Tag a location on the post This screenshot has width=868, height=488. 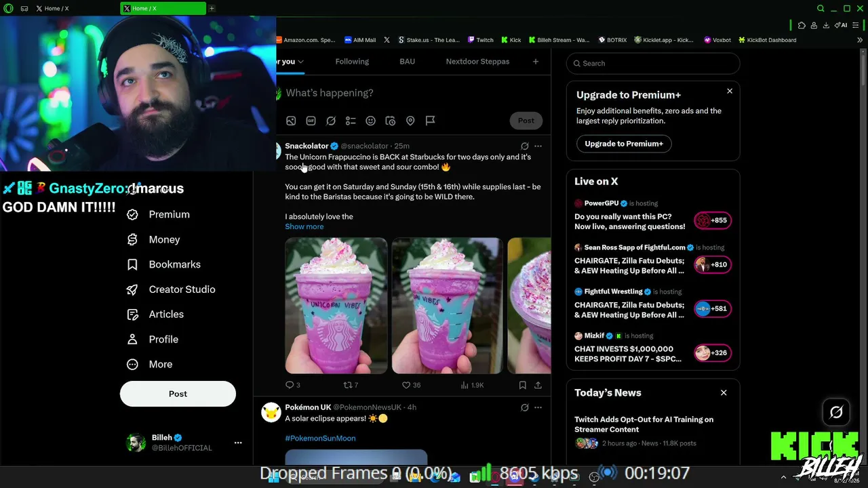click(x=410, y=121)
